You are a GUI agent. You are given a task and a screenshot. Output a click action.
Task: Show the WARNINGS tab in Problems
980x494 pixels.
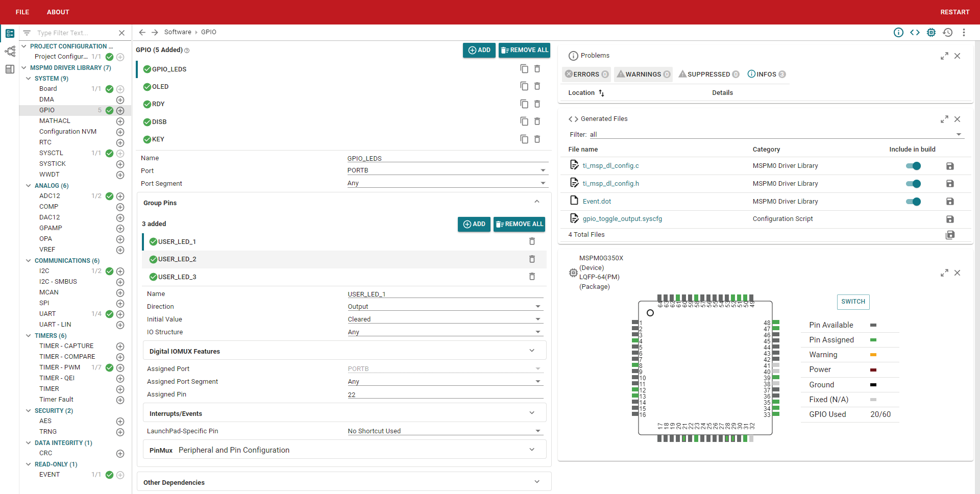[643, 75]
